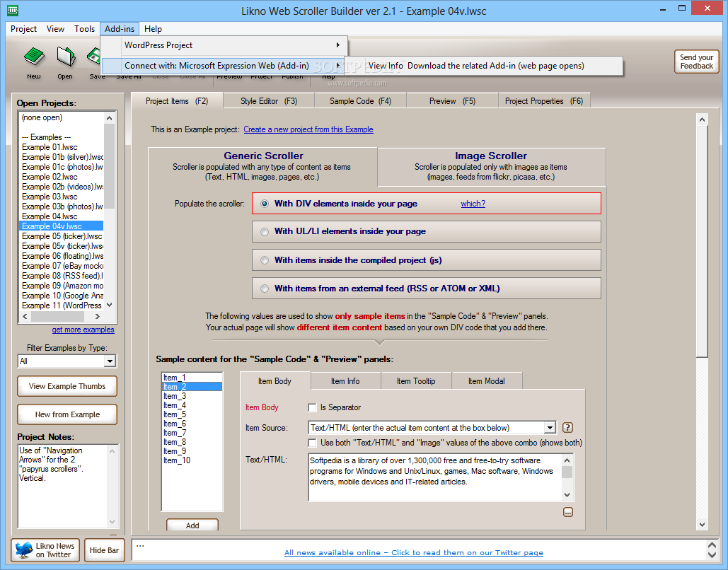Open the help for Item Source
This screenshot has width=728, height=570.
click(567, 427)
